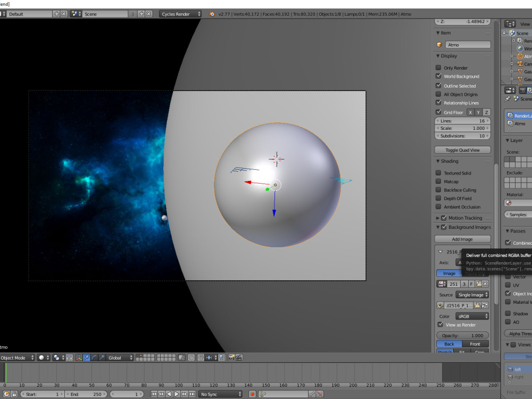The image size is (532, 399).
Task: Enable All Object Origins checkbox
Action: (x=438, y=94)
